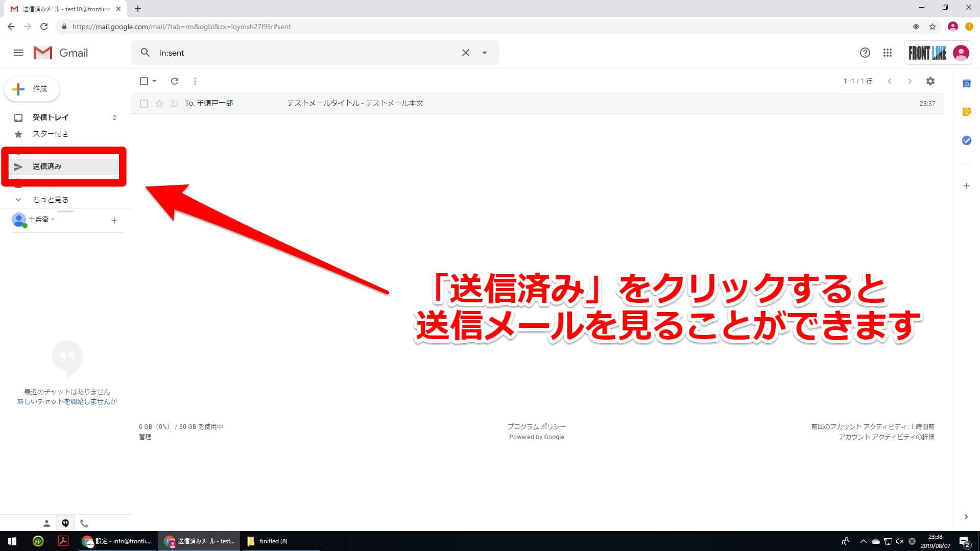Collapse the side panel chevron
980x551 pixels.
coord(966,517)
